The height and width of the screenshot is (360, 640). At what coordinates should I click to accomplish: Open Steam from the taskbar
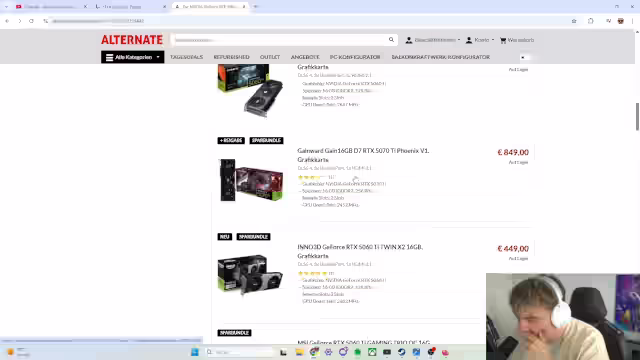[402, 352]
